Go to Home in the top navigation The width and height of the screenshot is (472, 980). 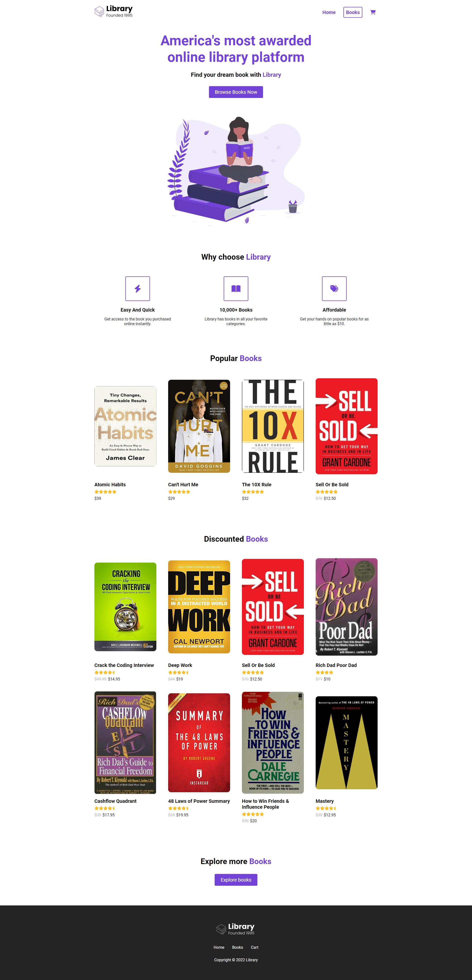329,12
